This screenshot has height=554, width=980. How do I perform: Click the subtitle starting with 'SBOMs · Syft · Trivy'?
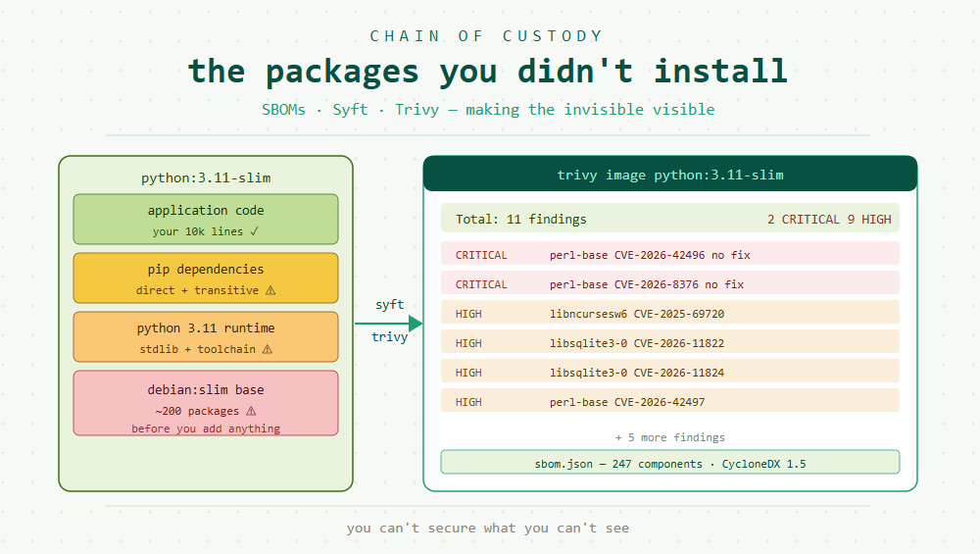click(x=487, y=110)
